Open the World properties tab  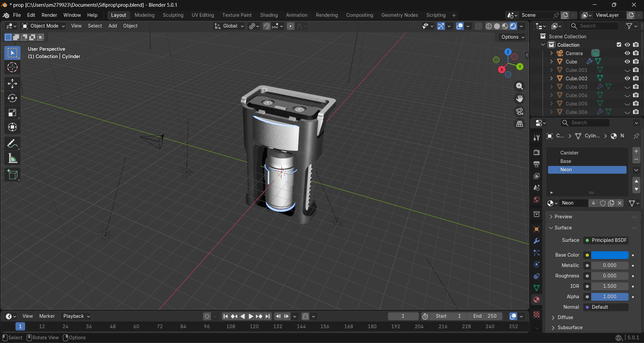pos(537,200)
